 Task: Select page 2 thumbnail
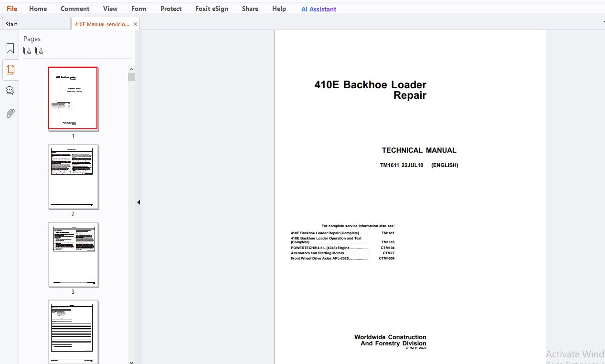point(73,177)
